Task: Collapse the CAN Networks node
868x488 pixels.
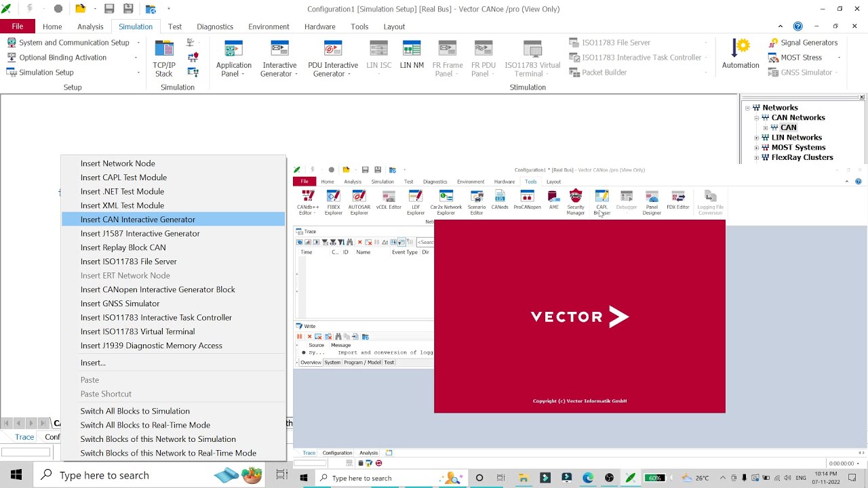Action: tap(757, 118)
